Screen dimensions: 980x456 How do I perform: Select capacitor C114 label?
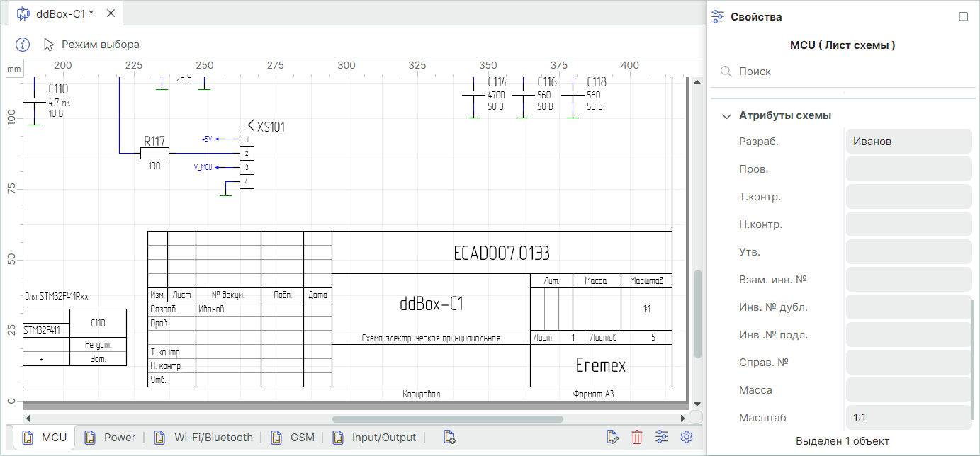[497, 82]
